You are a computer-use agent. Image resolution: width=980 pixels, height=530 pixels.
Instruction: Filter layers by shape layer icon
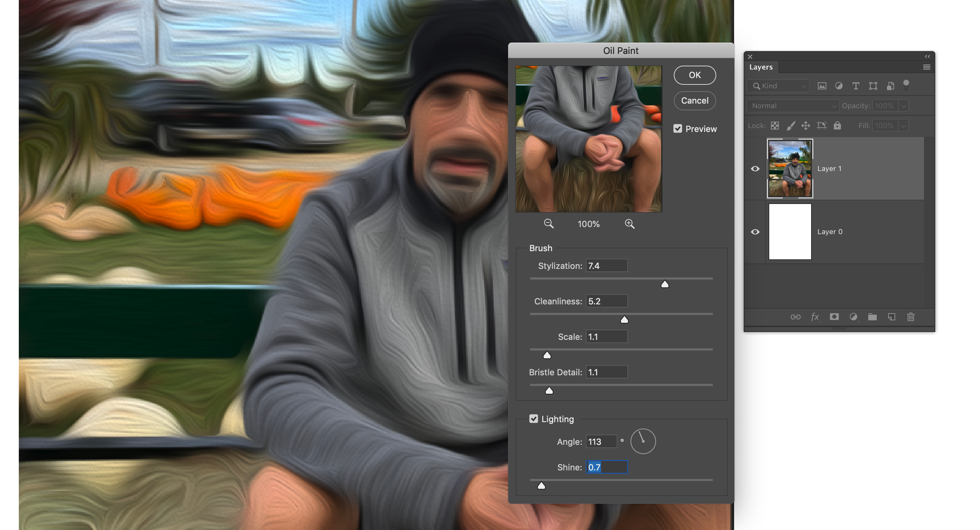(x=873, y=86)
